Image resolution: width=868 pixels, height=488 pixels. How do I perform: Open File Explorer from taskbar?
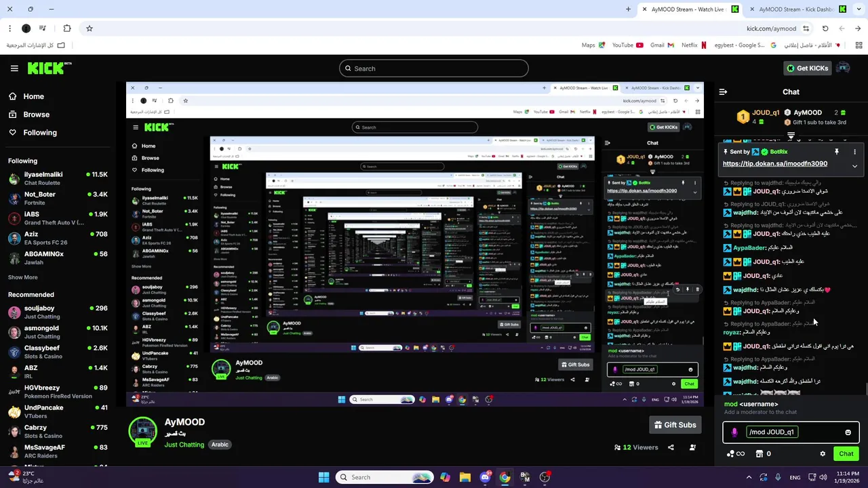(x=465, y=477)
